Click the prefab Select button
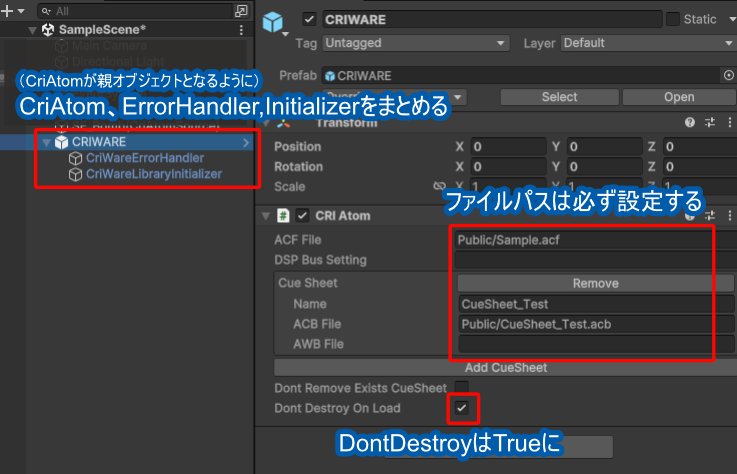The width and height of the screenshot is (737, 474). (x=559, y=97)
